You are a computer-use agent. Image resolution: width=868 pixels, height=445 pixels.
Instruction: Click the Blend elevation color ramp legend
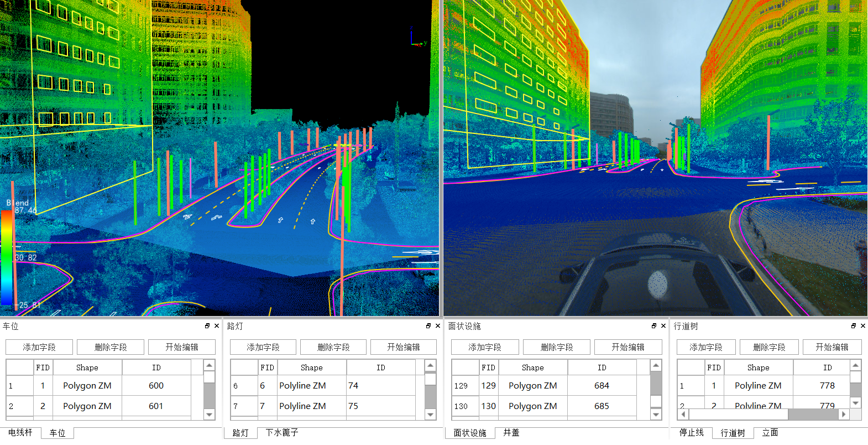pyautogui.click(x=7, y=257)
